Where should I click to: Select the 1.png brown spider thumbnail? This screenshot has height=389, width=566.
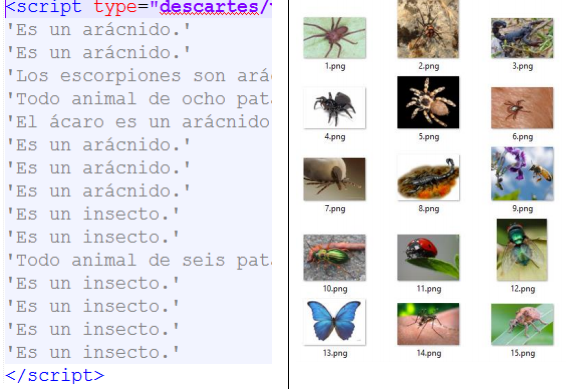335,38
